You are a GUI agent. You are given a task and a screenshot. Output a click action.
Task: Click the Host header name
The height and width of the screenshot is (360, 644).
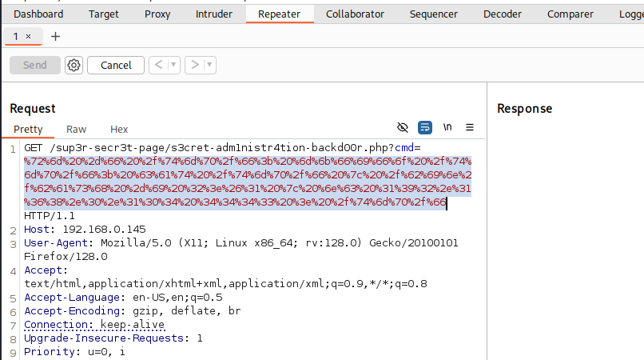coord(37,229)
